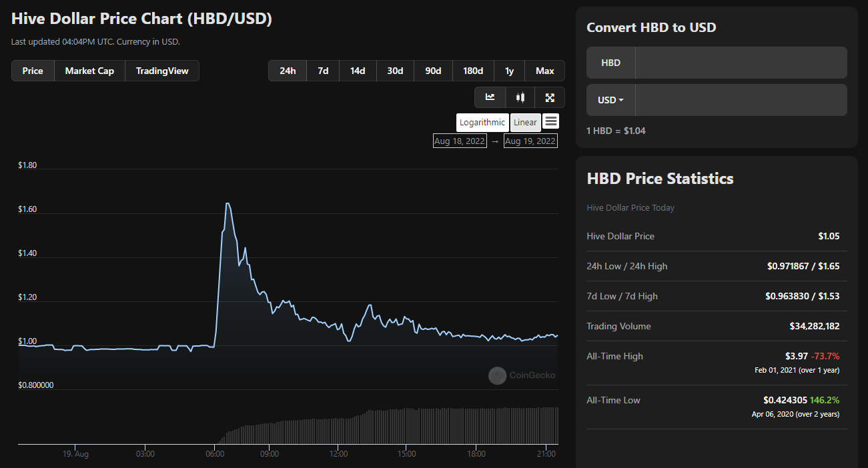The height and width of the screenshot is (468, 868).
Task: Select the 1y time range
Action: pos(510,71)
